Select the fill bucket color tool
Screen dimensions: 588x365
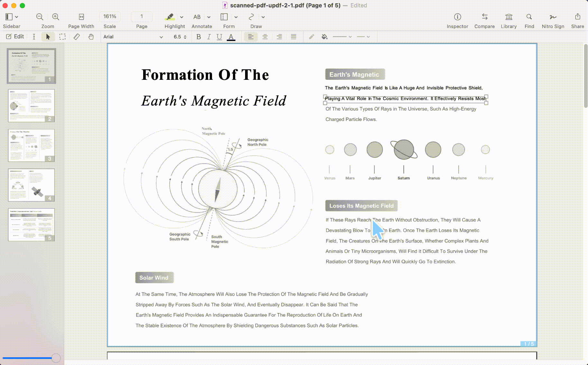pyautogui.click(x=325, y=37)
